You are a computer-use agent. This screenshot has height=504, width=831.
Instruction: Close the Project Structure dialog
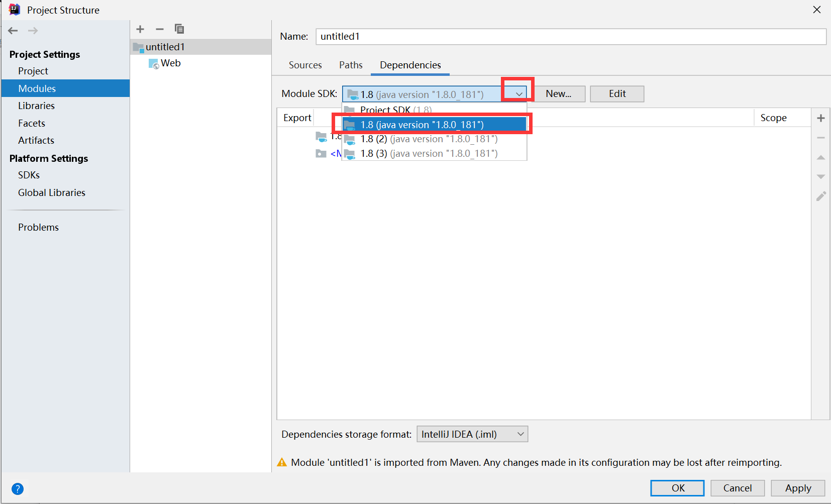pos(817,10)
